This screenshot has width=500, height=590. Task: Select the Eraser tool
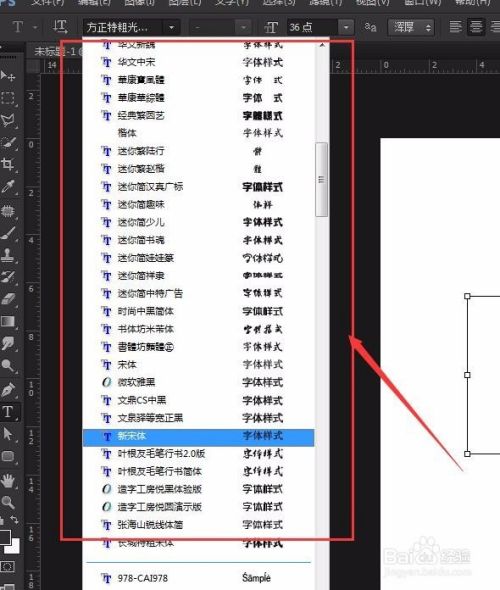[8, 299]
